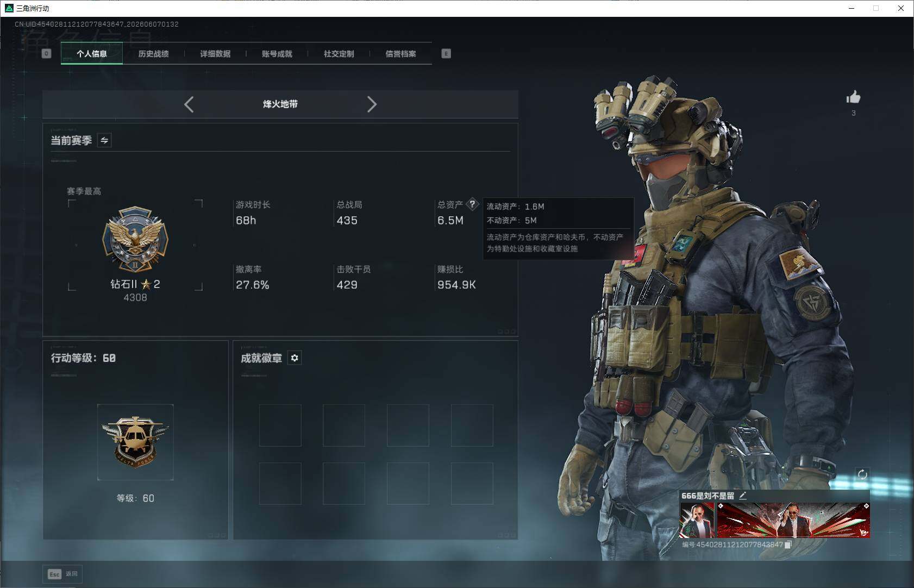Image resolution: width=914 pixels, height=588 pixels.
Task: Click the rank score 4308
Action: pyautogui.click(x=135, y=297)
